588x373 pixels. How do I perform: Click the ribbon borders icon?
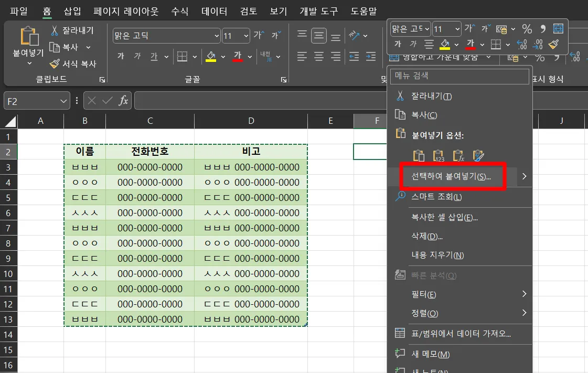pyautogui.click(x=182, y=56)
